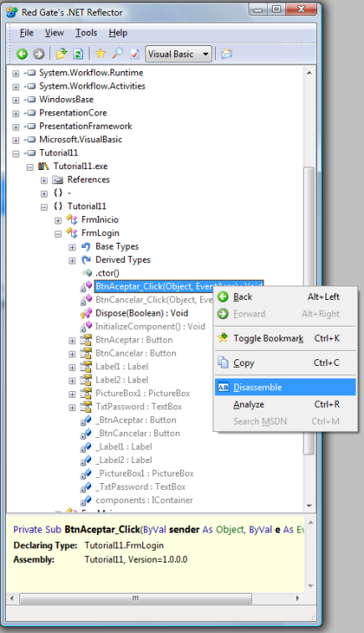This screenshot has width=364, height=633.
Task: Expand the References node
Action: tap(44, 181)
